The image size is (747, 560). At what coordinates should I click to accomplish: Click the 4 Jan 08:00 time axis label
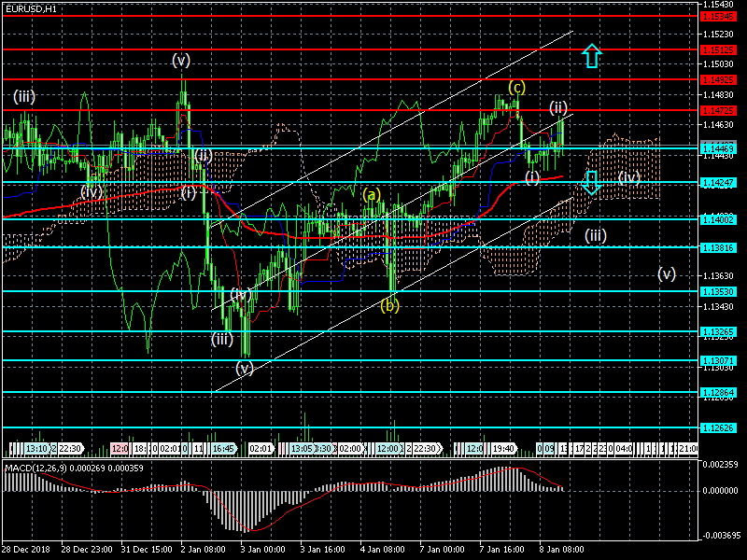pyautogui.click(x=383, y=550)
